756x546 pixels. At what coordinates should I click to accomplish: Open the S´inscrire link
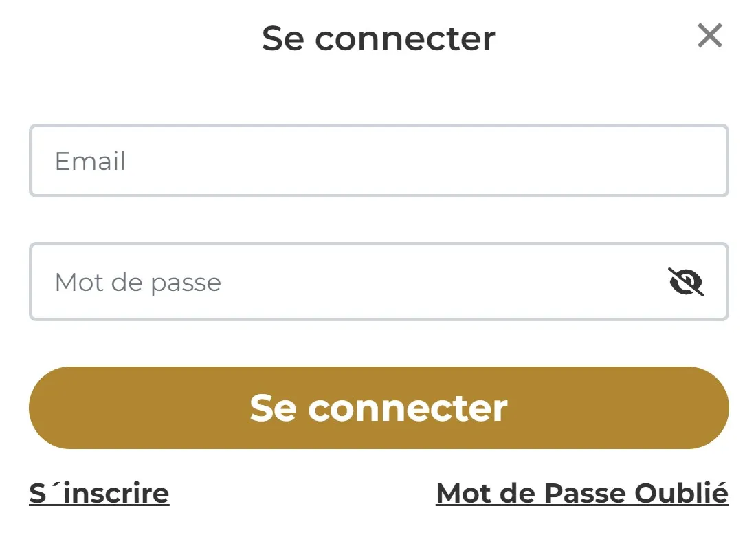99,493
